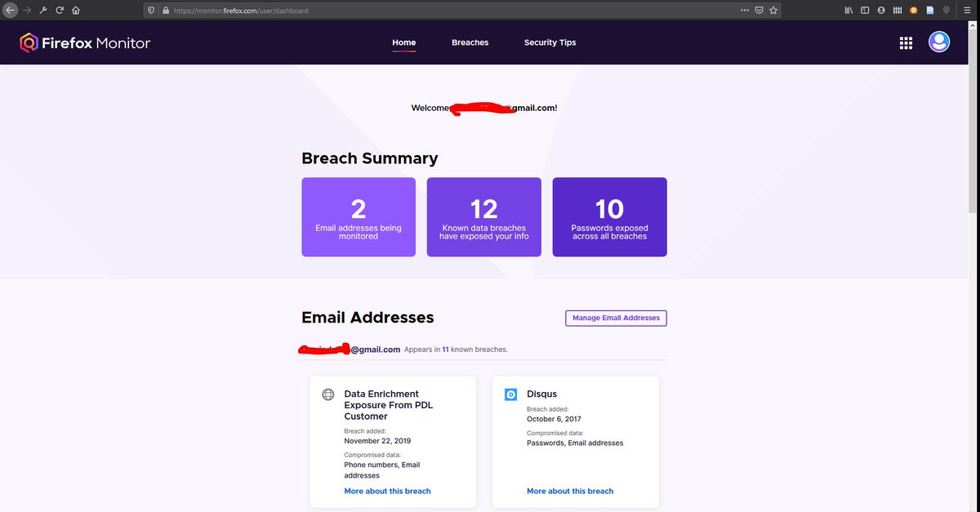Click the shield permissions icon in address bar
Viewport: 980px width, 512px height.
click(149, 11)
